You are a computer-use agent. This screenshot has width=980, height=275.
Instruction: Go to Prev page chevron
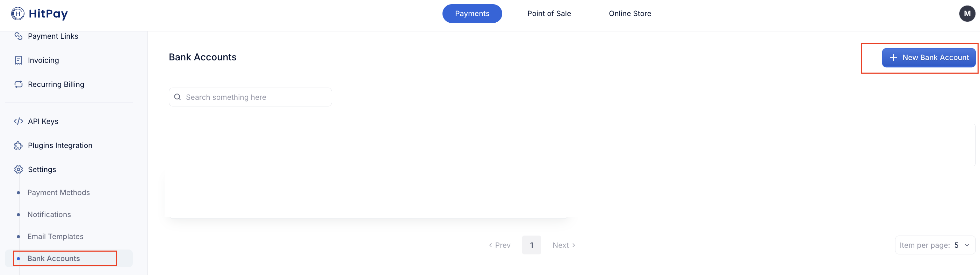point(490,245)
